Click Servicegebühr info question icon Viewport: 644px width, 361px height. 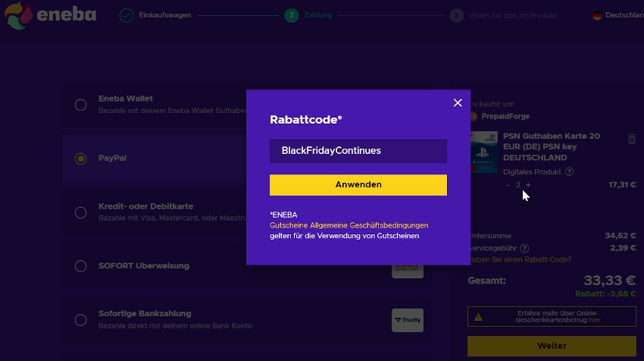(x=524, y=248)
